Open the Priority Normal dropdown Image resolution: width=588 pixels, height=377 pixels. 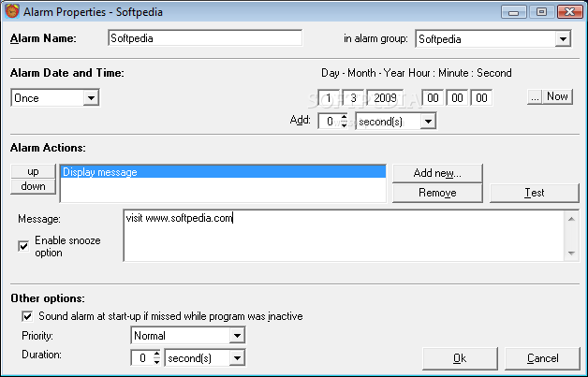point(237,336)
